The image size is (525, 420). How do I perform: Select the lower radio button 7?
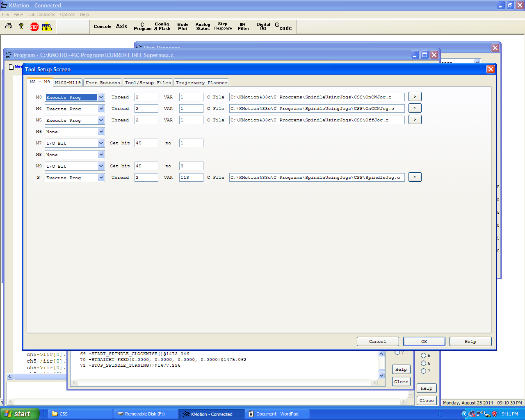click(x=423, y=371)
